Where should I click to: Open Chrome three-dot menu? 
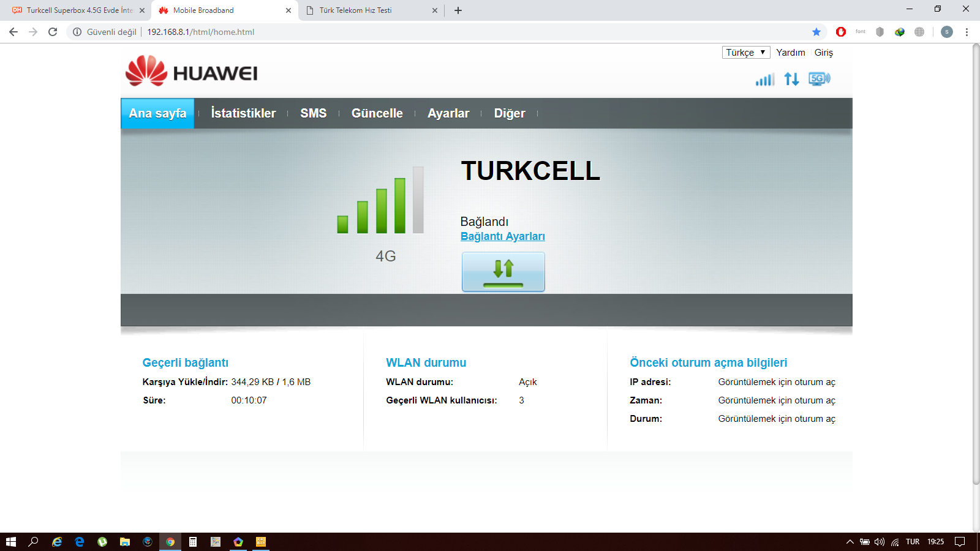[967, 32]
